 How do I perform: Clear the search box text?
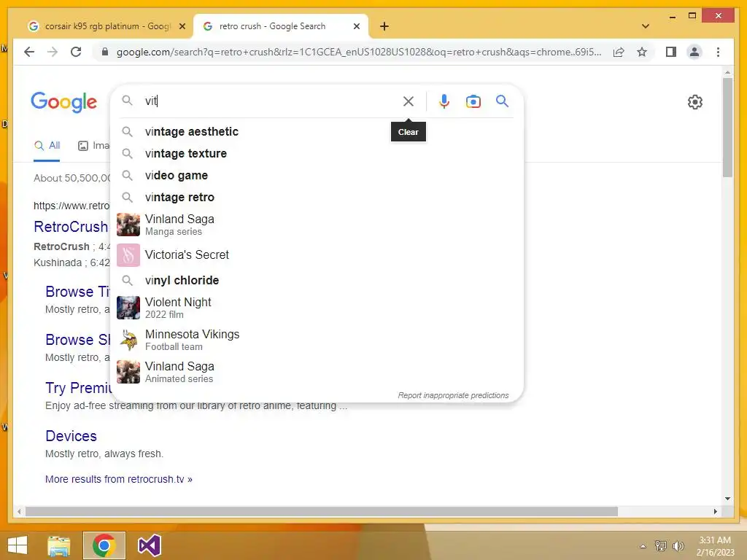[409, 101]
